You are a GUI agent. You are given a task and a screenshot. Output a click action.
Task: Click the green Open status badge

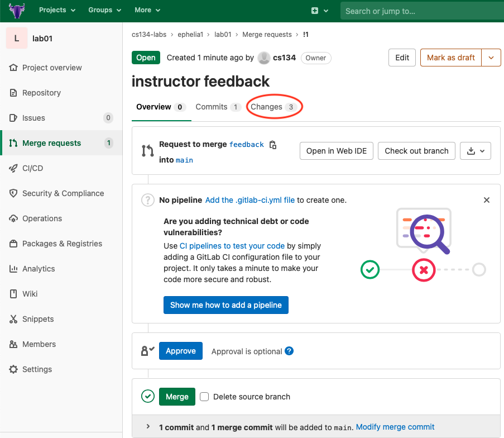(x=146, y=58)
